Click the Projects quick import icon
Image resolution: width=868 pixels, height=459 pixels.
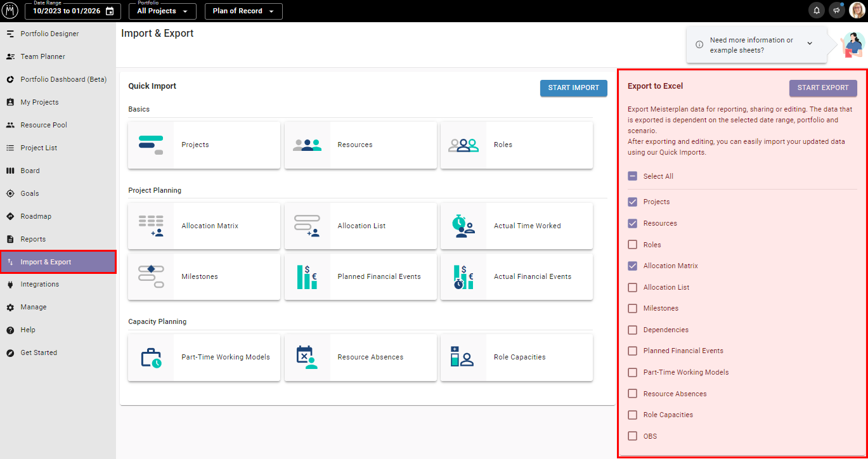pos(151,145)
